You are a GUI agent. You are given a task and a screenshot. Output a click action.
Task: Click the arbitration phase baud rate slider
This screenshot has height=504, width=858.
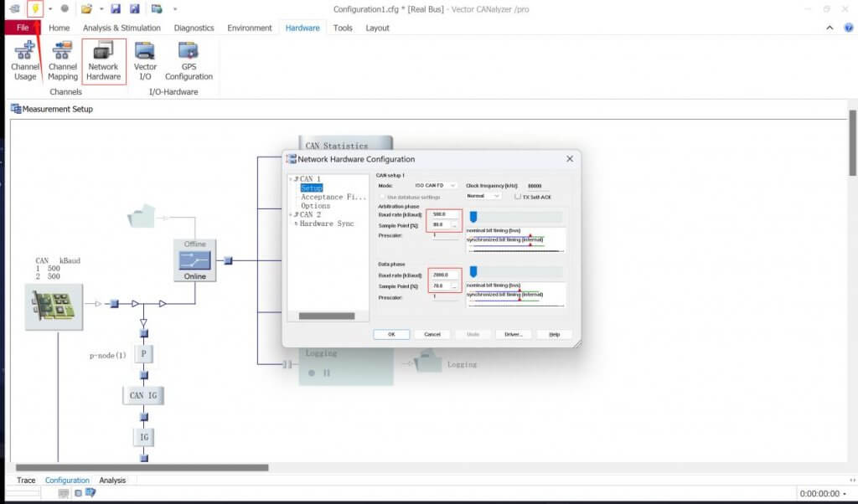click(x=473, y=217)
